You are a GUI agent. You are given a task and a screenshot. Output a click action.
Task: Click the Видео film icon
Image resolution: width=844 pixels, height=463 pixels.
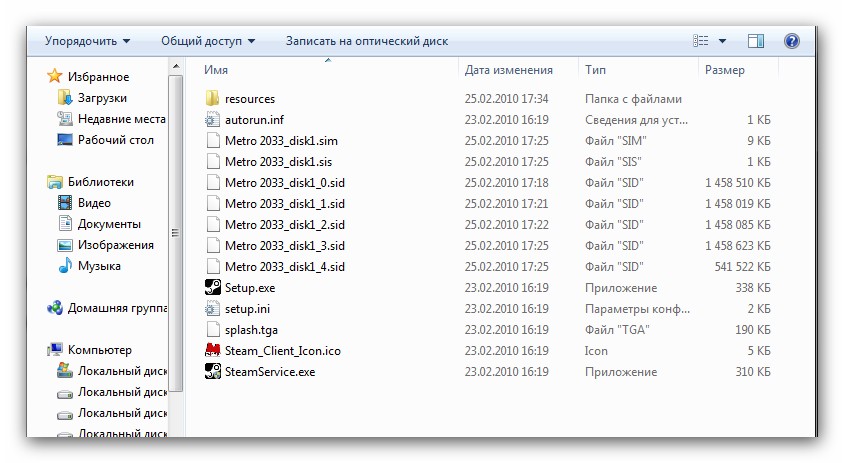(x=65, y=203)
